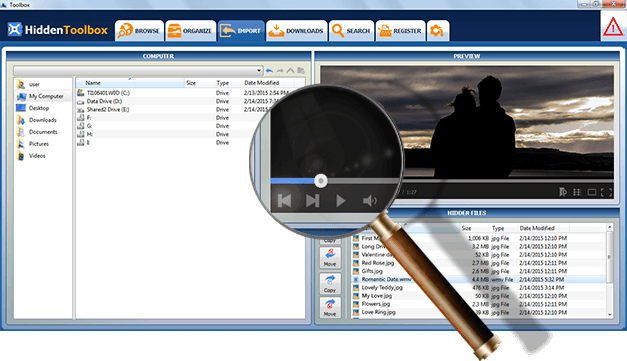Enter fullscreen in preview player
The width and height of the screenshot is (627, 361).
606,192
